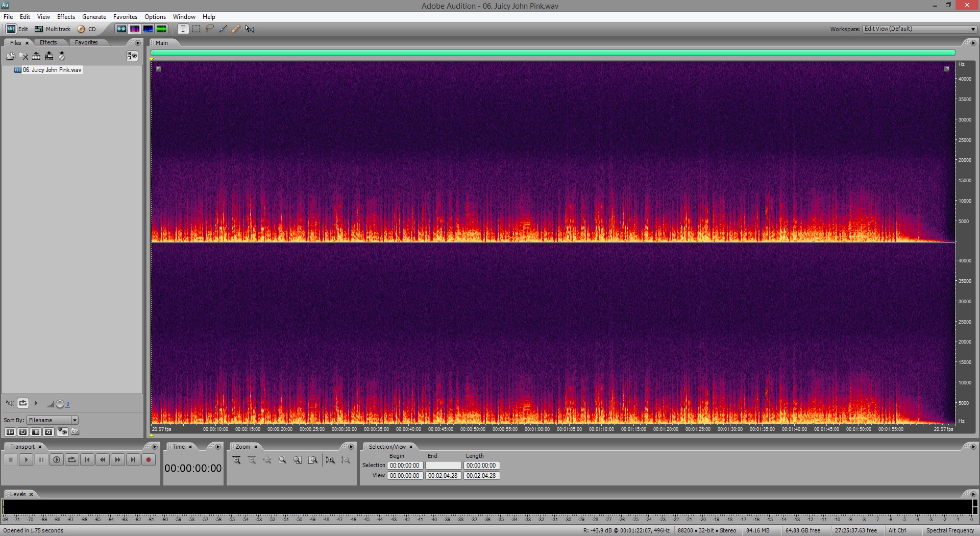Click Go to Beginning button
This screenshot has height=536, width=980.
[x=87, y=460]
